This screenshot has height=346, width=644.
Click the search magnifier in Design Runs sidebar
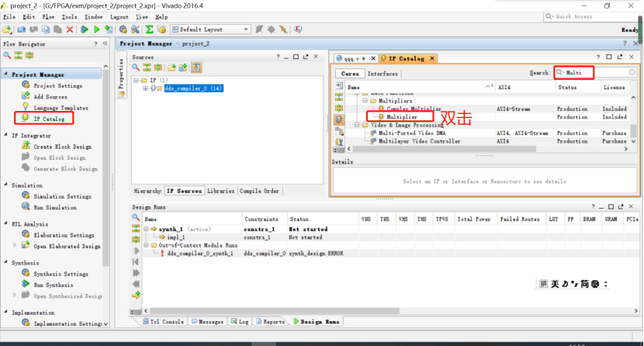click(136, 217)
